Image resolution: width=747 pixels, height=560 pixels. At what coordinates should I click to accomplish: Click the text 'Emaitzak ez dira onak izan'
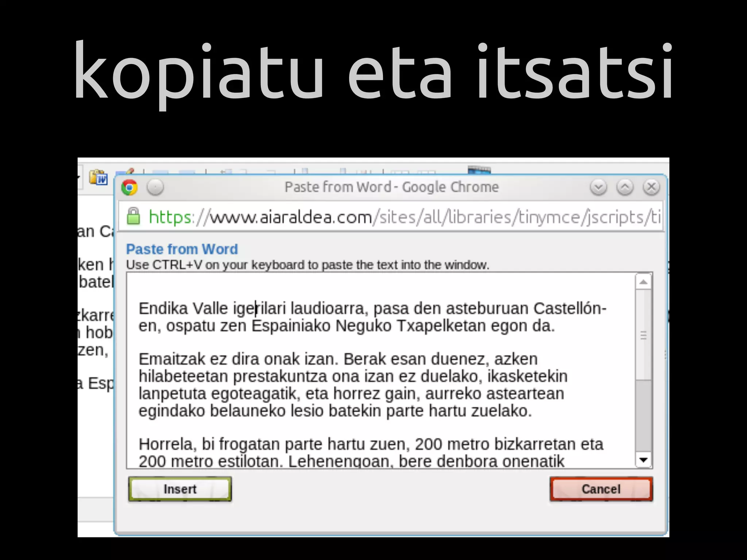[239, 359]
